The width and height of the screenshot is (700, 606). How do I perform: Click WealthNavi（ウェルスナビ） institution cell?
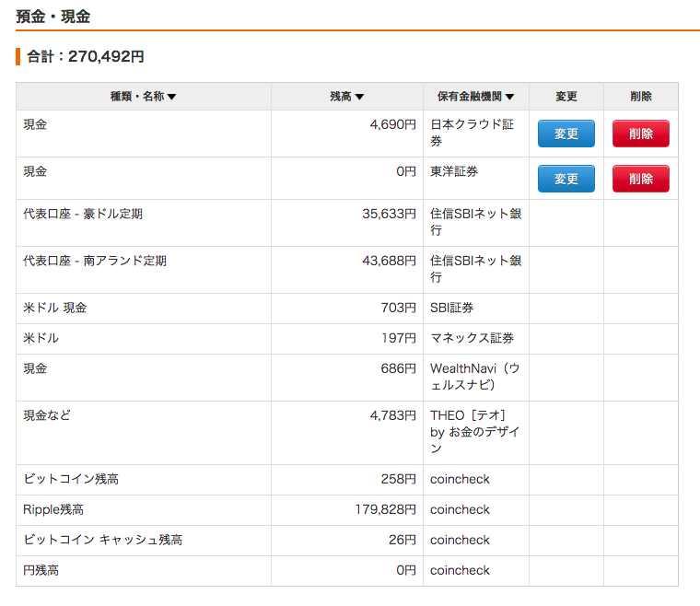tap(476, 377)
